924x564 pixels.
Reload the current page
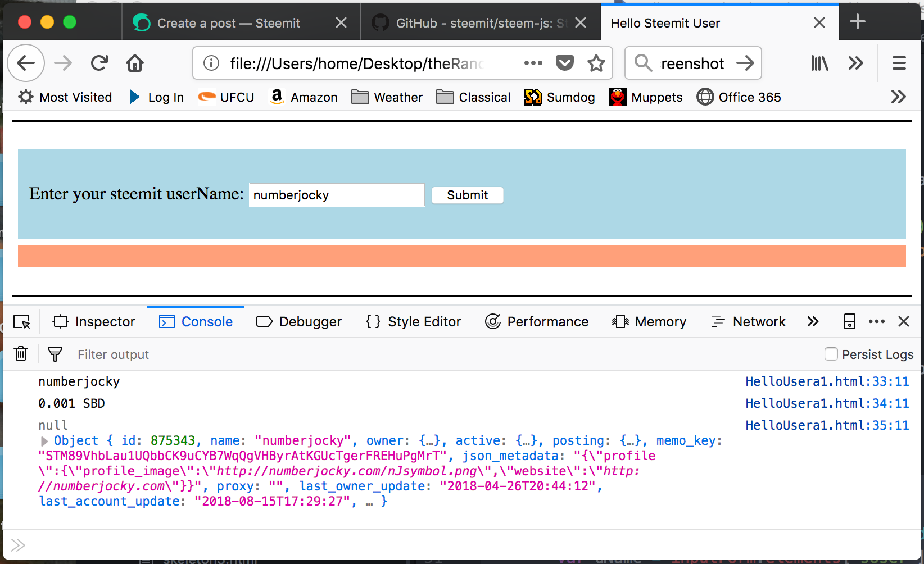99,63
